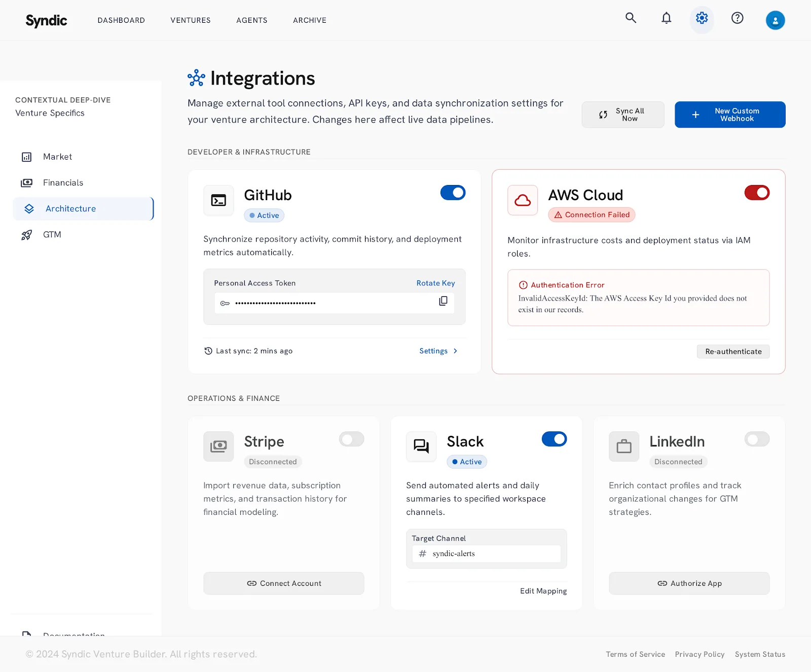Image resolution: width=811 pixels, height=672 pixels.
Task: Click "Last sync: 2 mins ago" text
Action: 254,351
